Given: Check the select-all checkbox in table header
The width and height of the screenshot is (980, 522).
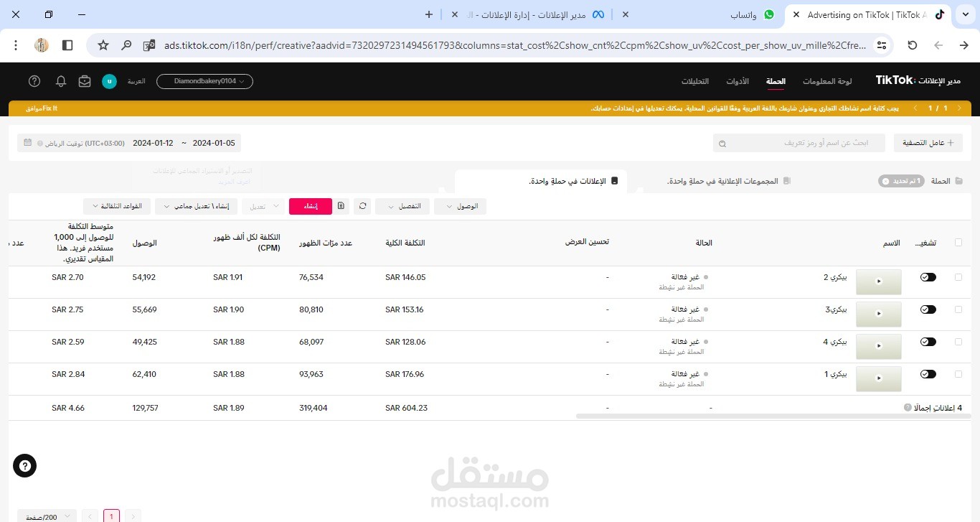Looking at the screenshot, I should point(958,243).
